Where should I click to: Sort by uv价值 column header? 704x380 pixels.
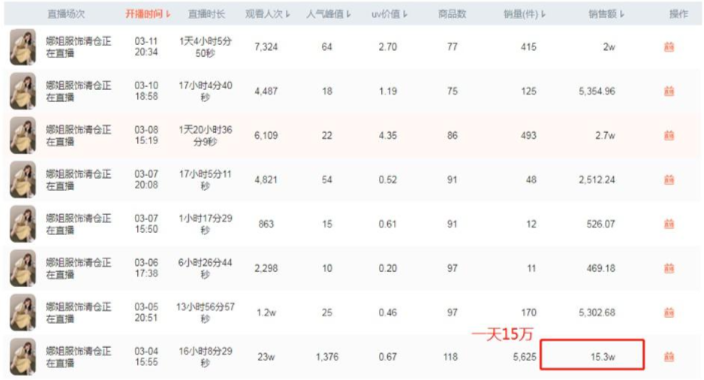[x=389, y=14]
